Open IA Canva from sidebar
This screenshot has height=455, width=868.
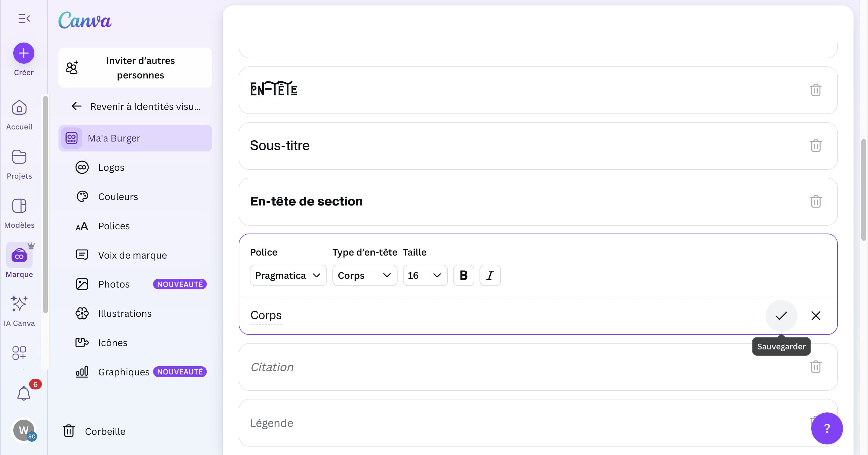[19, 310]
